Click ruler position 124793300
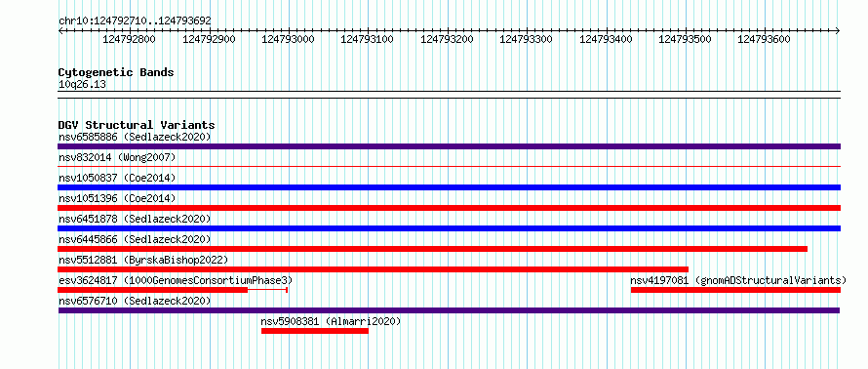Image resolution: width=868 pixels, height=369 pixels. click(526, 39)
